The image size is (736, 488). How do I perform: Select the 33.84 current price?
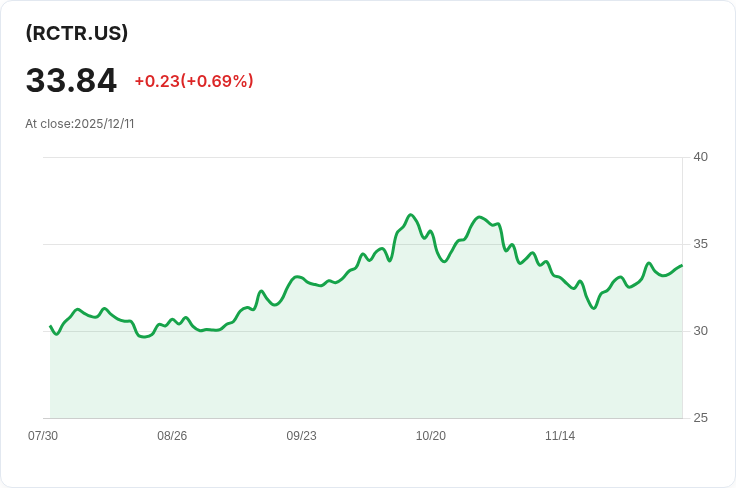(x=71, y=81)
